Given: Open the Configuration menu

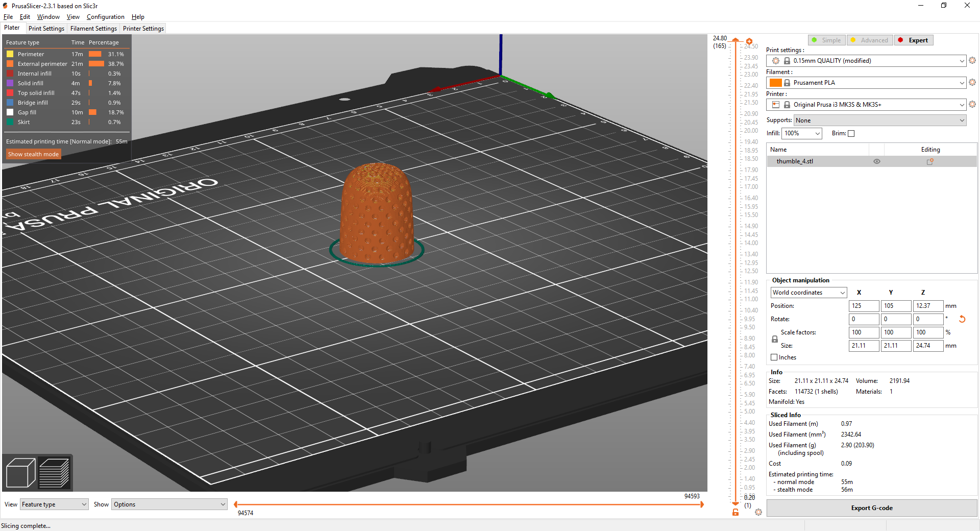Looking at the screenshot, I should (x=105, y=17).
